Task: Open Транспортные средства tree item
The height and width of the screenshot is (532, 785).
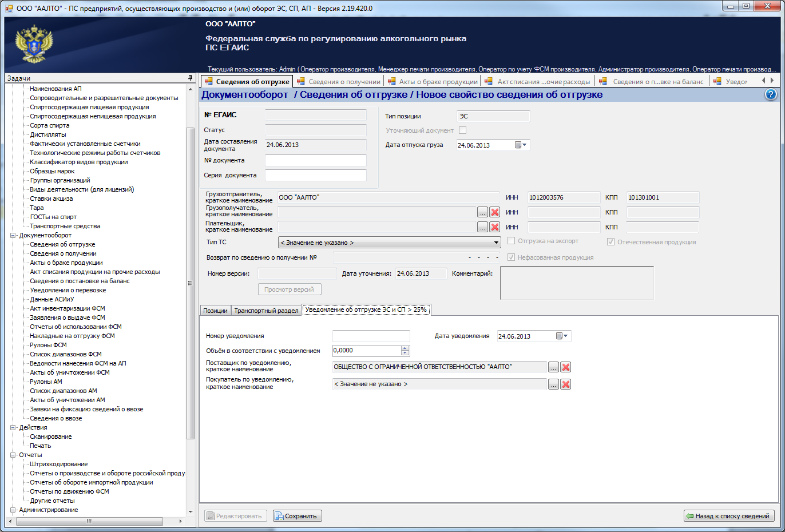Action: click(x=65, y=226)
